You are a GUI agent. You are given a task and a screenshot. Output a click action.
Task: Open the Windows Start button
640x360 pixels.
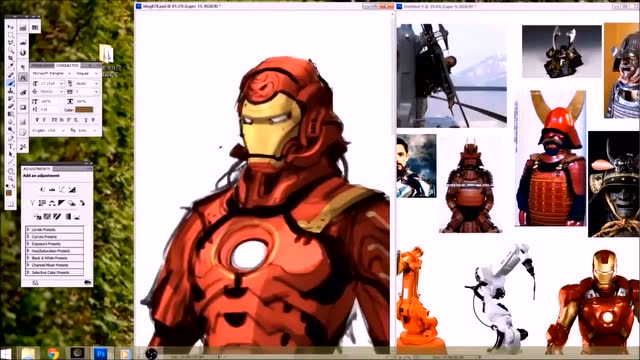(x=6, y=353)
